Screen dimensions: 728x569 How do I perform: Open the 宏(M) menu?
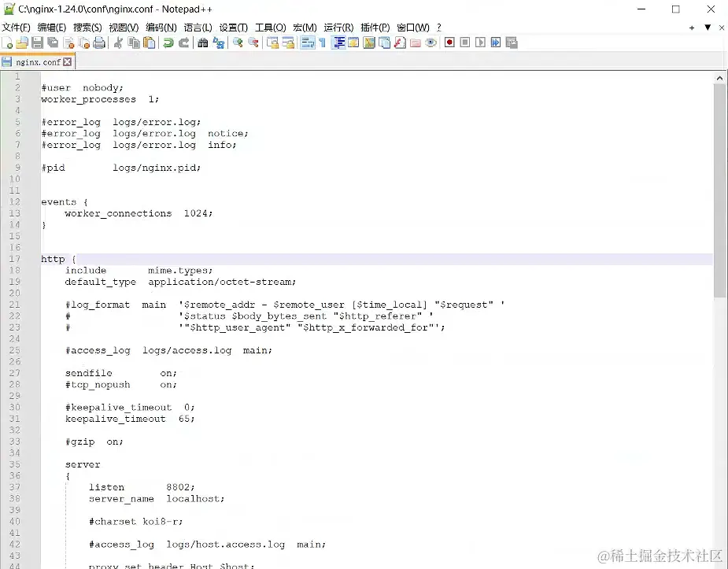pyautogui.click(x=305, y=28)
